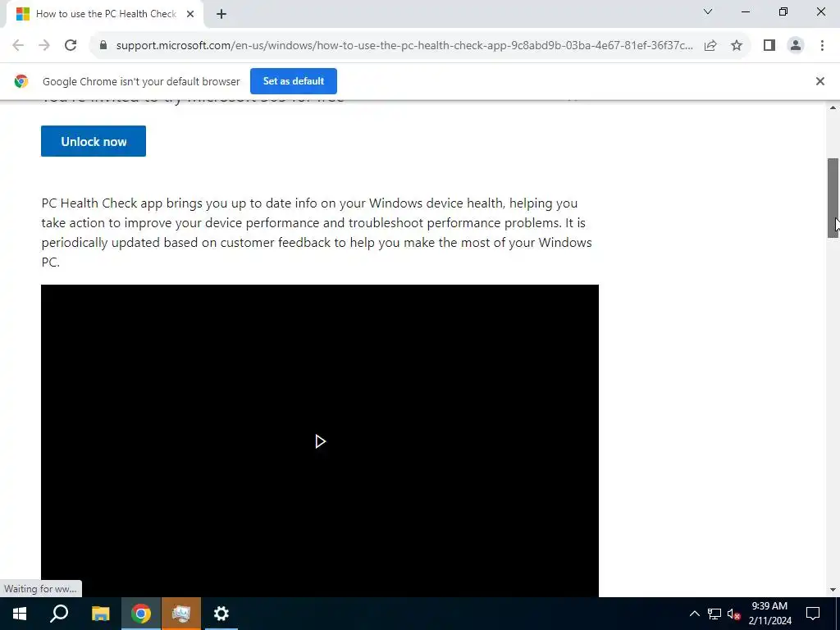Share this page via share icon
This screenshot has height=630, width=840.
tap(710, 46)
